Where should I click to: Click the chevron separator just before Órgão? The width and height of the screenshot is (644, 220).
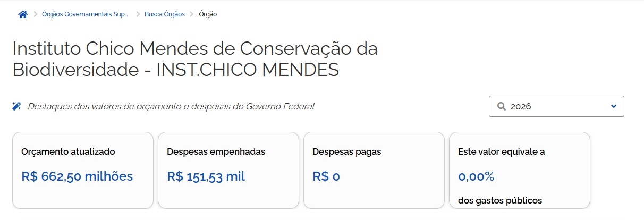point(192,14)
